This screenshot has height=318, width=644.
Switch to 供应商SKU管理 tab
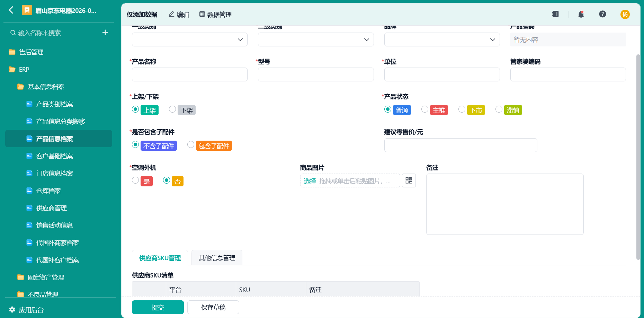[x=160, y=258]
